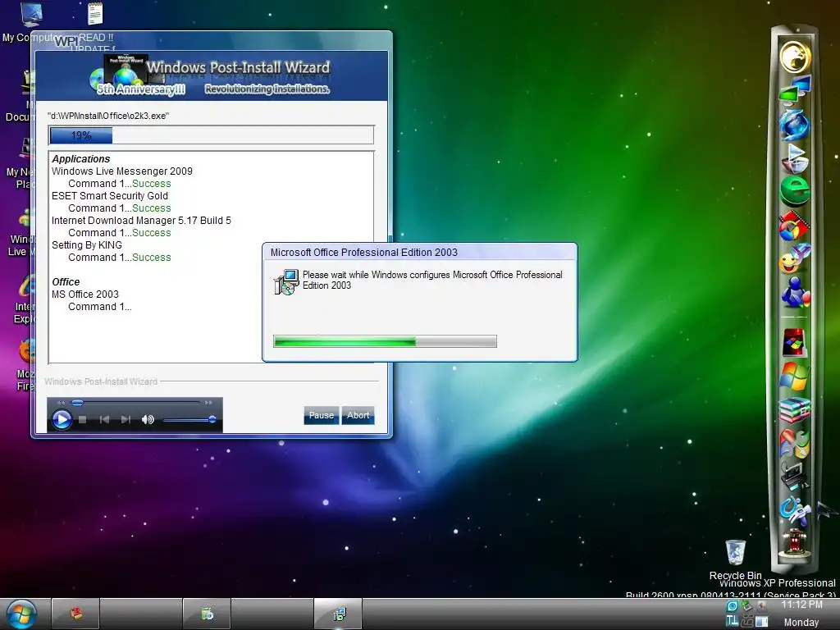Click the fast-forward arrows in WPI player
Image resolution: width=840 pixels, height=630 pixels.
pyautogui.click(x=208, y=402)
